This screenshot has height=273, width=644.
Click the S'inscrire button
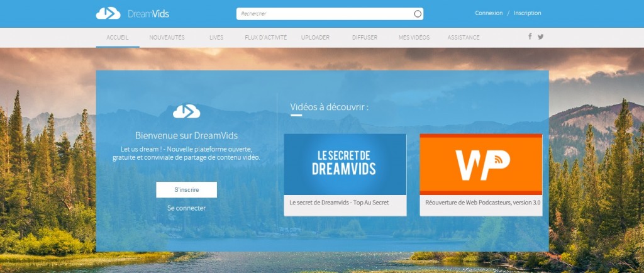[186, 190]
